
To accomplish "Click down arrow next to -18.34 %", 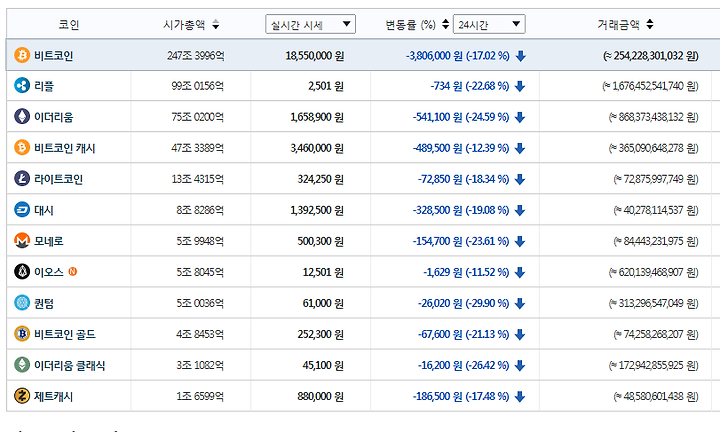I will pos(520,180).
